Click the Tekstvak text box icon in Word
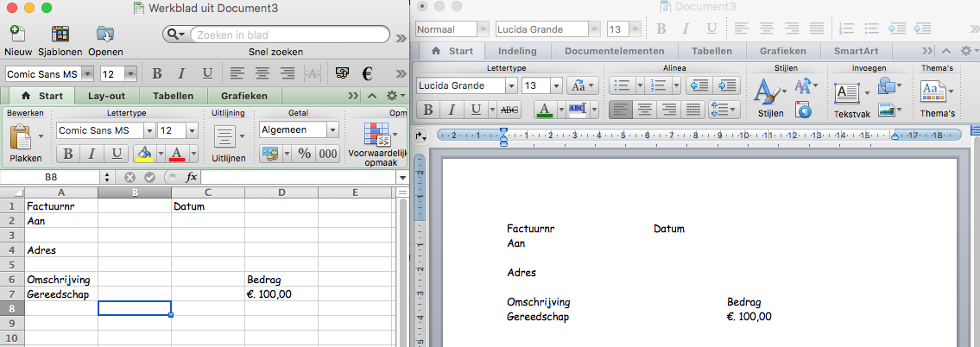Viewport: 980px width, 347px height. [x=847, y=92]
